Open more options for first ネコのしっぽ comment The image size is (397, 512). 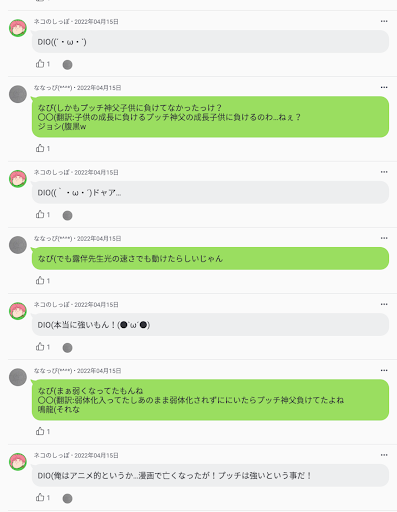[x=384, y=21]
